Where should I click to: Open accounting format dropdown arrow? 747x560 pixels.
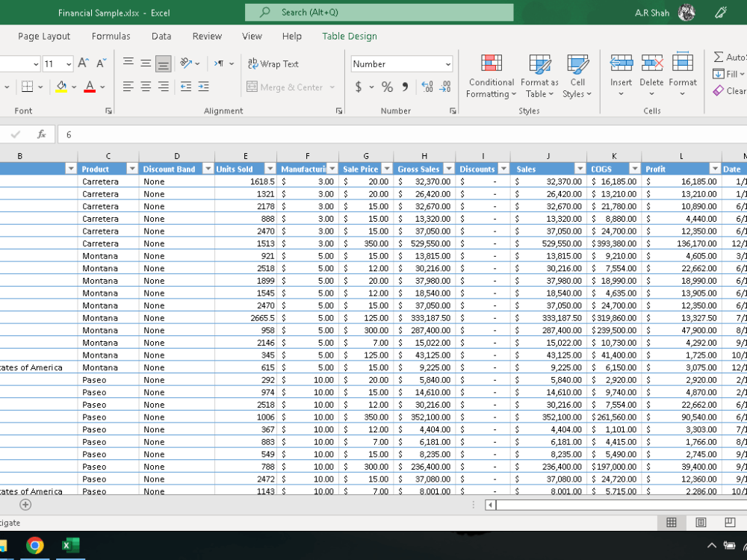click(371, 87)
